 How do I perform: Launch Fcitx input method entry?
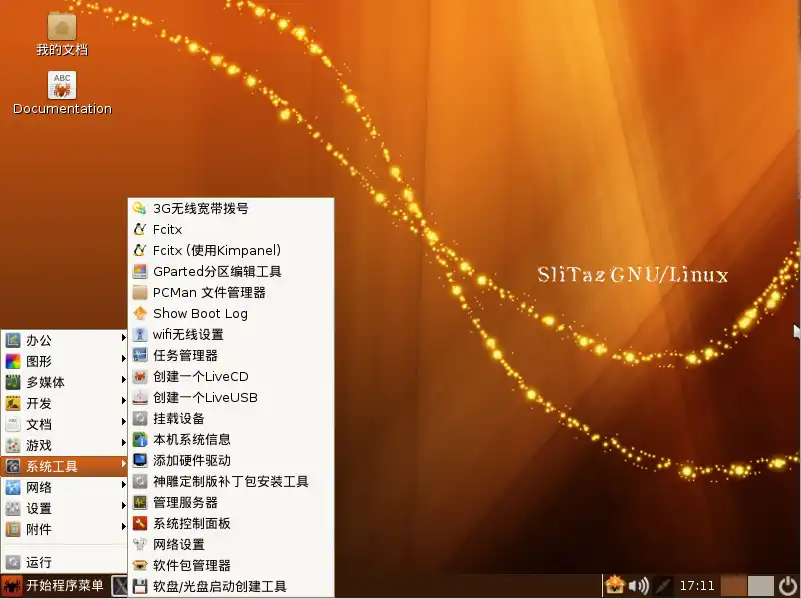coord(231,229)
